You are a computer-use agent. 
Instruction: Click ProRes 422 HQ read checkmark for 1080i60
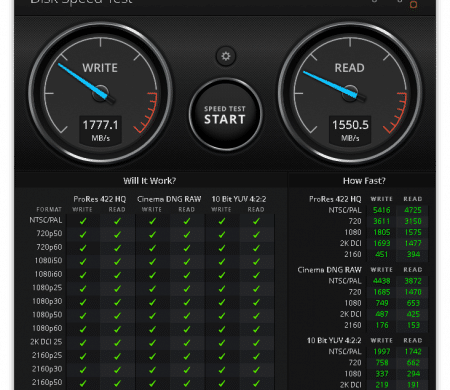pyautogui.click(x=117, y=275)
